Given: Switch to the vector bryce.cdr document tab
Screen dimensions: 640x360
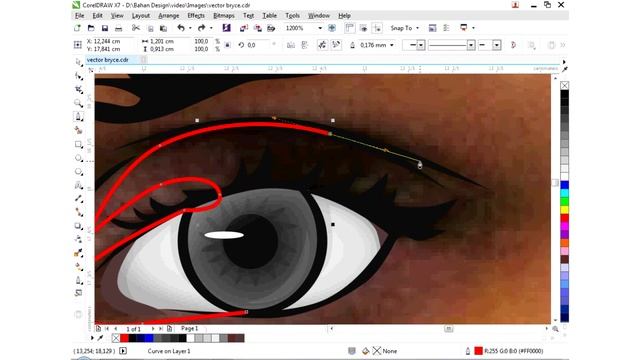Looking at the screenshot, I should click(108, 60).
